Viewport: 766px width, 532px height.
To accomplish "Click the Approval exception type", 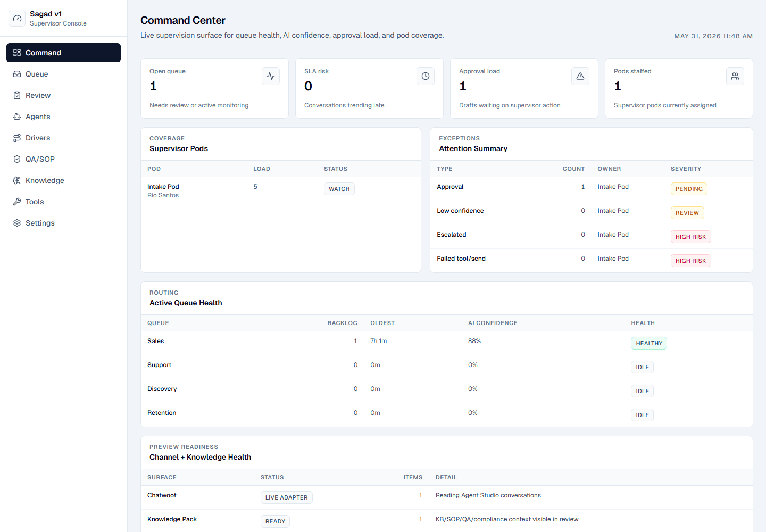I will click(450, 187).
